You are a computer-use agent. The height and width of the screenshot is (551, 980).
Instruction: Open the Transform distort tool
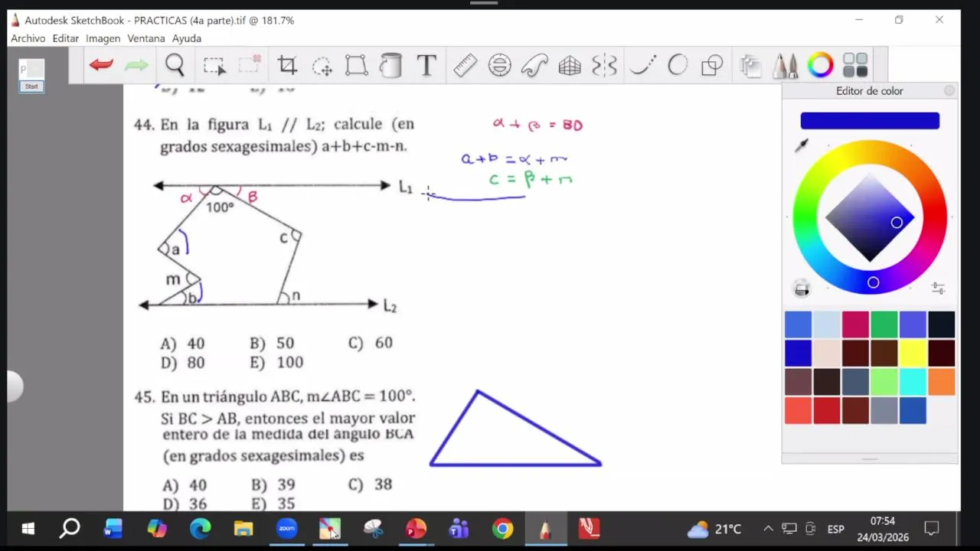click(x=356, y=66)
